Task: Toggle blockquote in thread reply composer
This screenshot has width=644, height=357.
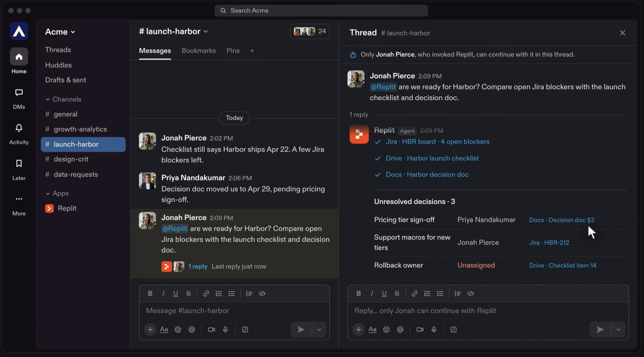Action: pos(458,293)
